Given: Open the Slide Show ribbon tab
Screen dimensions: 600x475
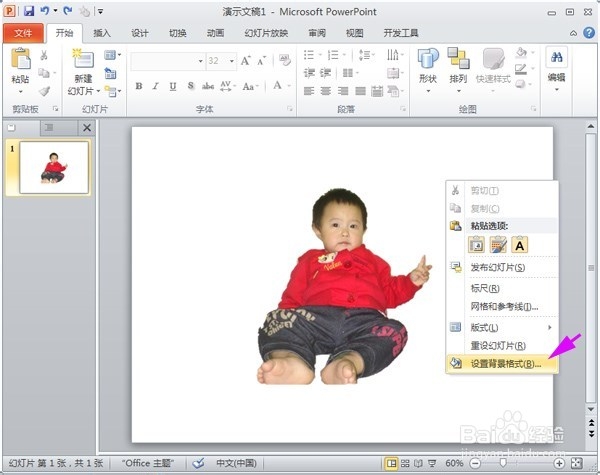Looking at the screenshot, I should (x=266, y=33).
